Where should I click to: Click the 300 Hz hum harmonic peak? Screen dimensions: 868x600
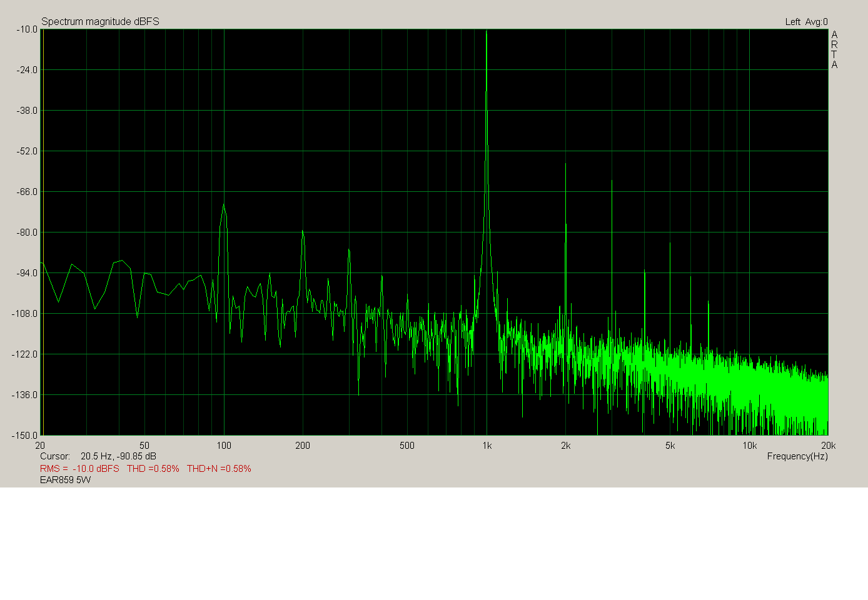pos(348,250)
